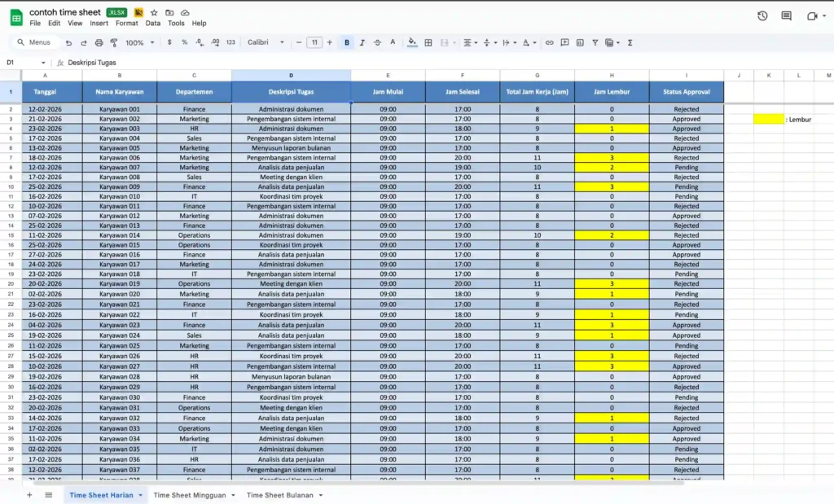Open the Functions (Σ) menu
Viewport: 834px width, 504px height.
(x=631, y=42)
